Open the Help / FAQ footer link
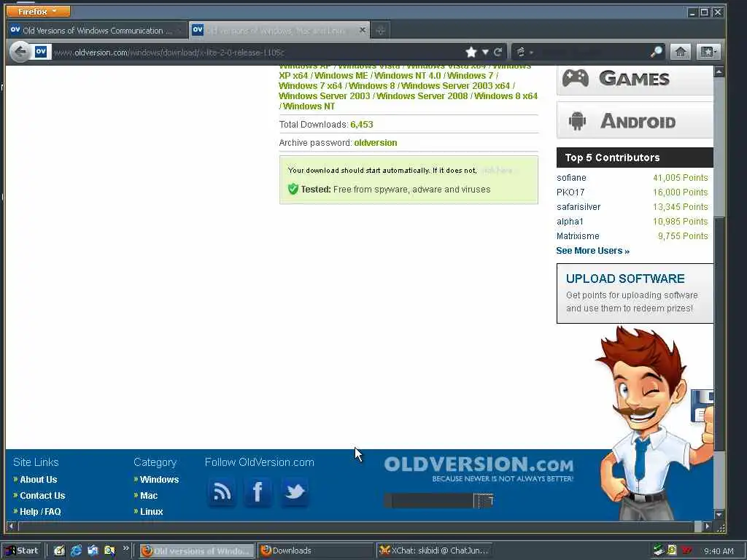 pyautogui.click(x=40, y=511)
